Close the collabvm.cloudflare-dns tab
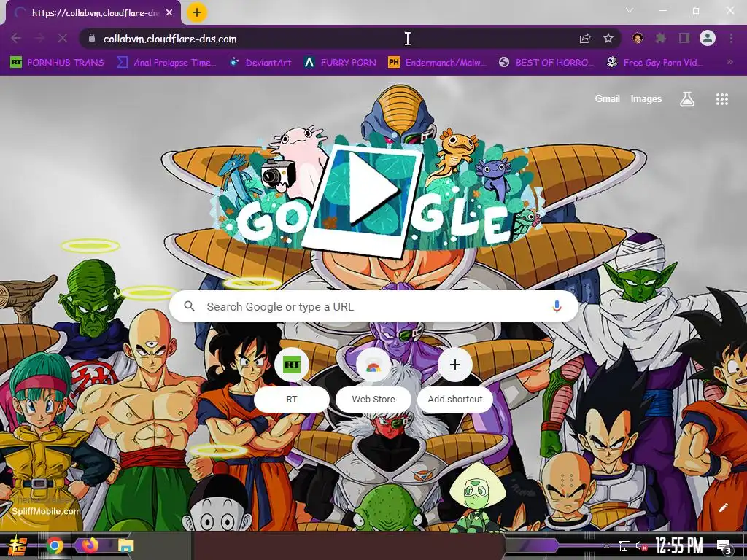This screenshot has width=747, height=560. [169, 13]
